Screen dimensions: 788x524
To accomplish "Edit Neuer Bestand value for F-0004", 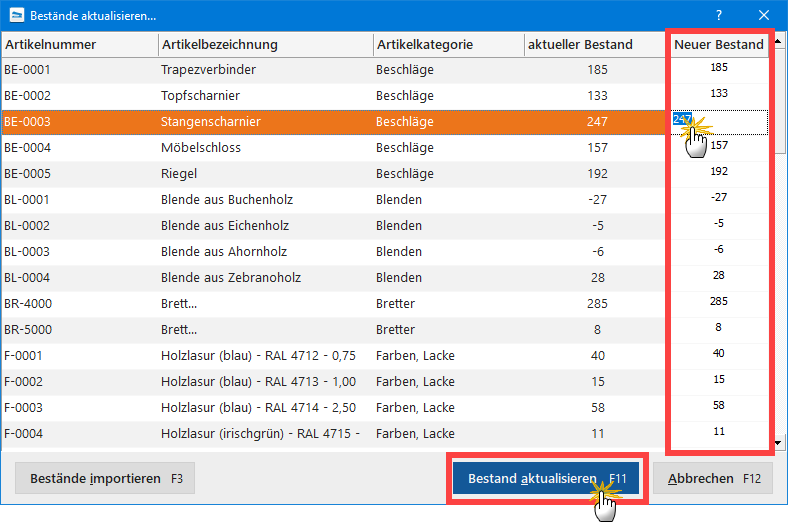I will click(719, 432).
